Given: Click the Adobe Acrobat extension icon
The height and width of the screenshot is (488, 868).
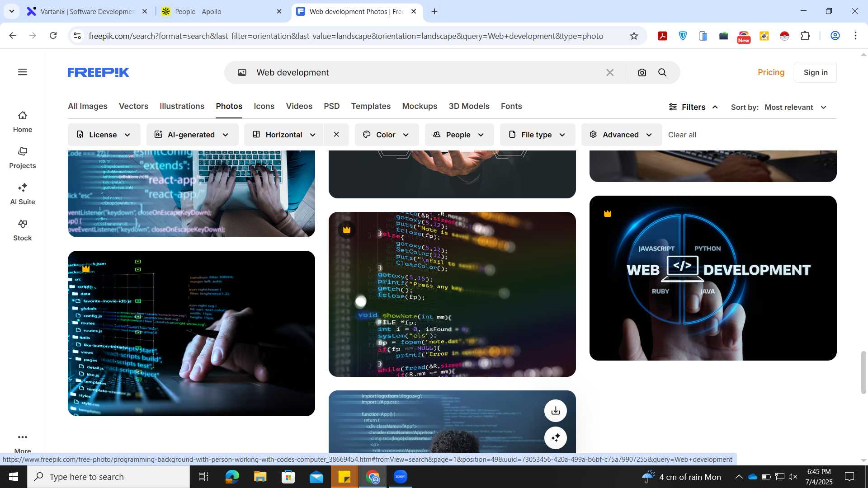Looking at the screenshot, I should (x=663, y=36).
